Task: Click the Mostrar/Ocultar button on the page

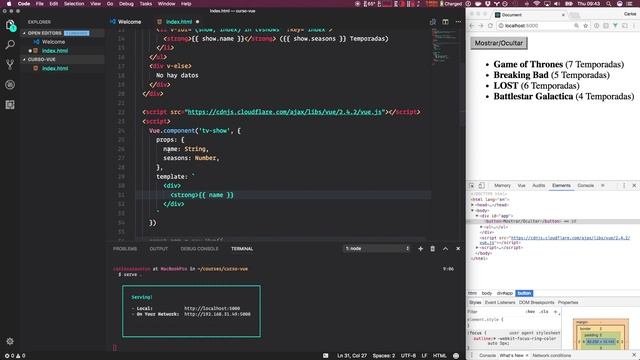Action: (x=499, y=43)
